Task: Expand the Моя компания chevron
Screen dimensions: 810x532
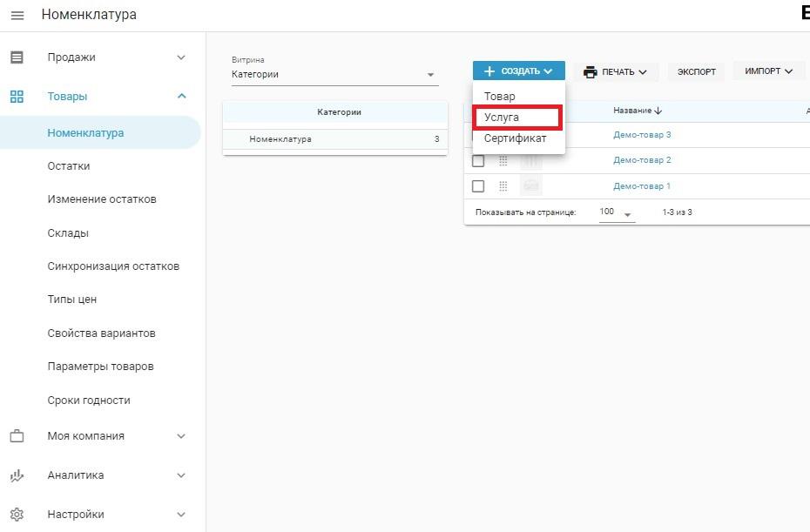Action: 181,436
